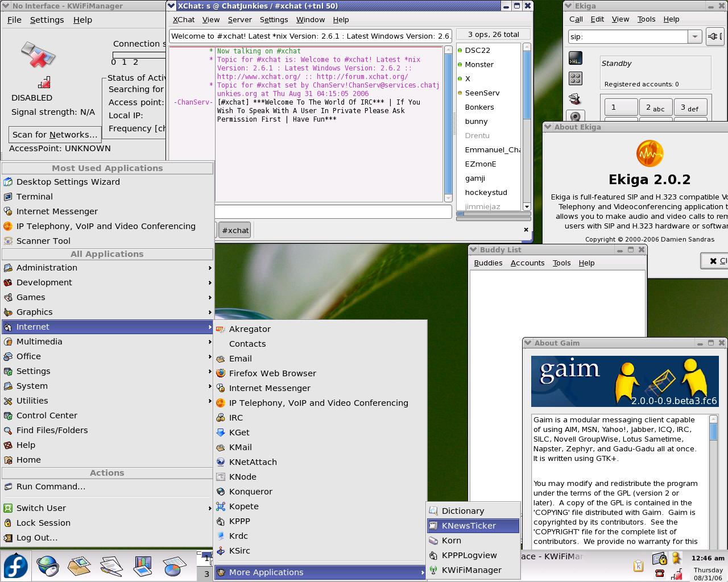Expand the Games submenu
Viewport: 728px width, 582px height.
(107, 297)
